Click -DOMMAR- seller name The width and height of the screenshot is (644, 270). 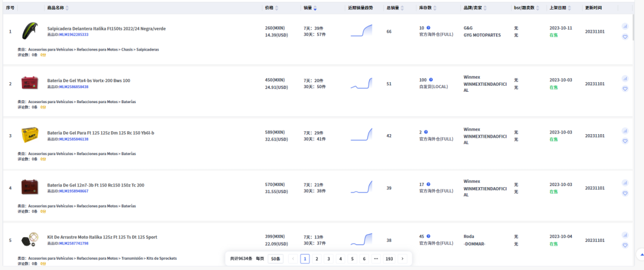(475, 244)
